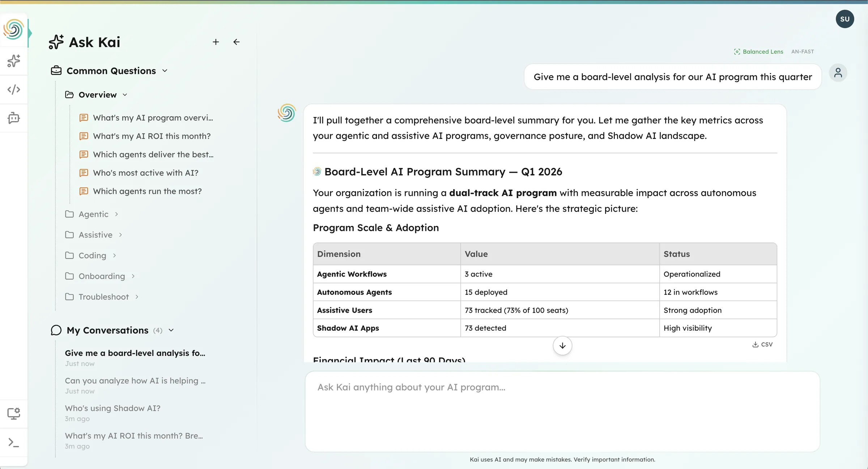Start a new conversation with plus icon
Screen dimensions: 868x469
[x=216, y=42]
